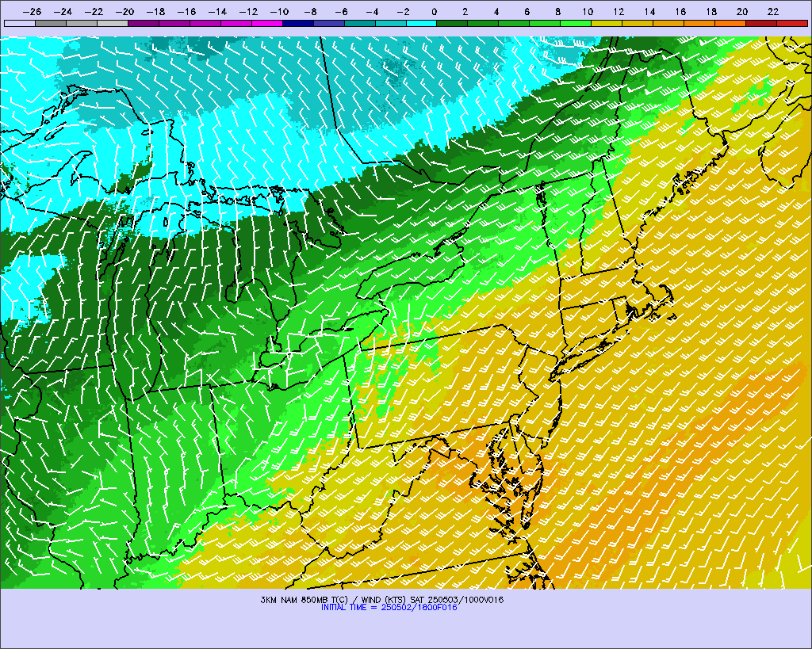Click the teal swatch between -6 and -4
Image resolution: width=812 pixels, height=649 pixels.
tap(360, 23)
